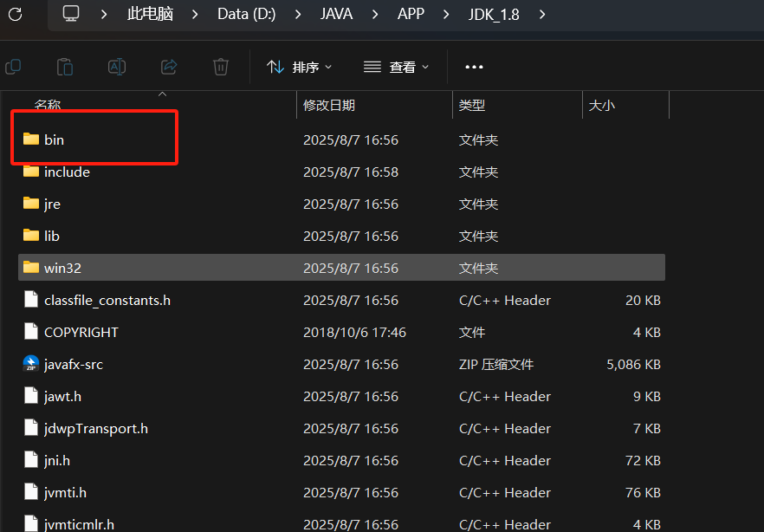Expand chevron between 此电脑 and Data (D:)
This screenshot has width=764, height=532.
point(195,15)
